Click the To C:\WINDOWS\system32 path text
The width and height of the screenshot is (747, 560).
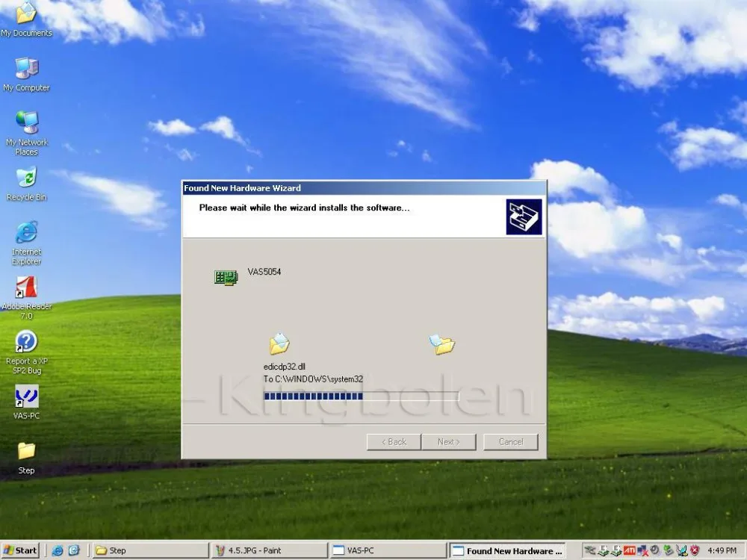click(x=313, y=379)
